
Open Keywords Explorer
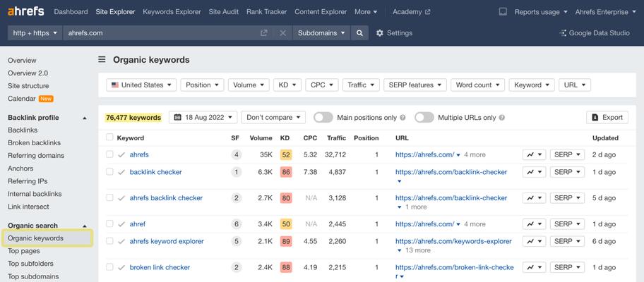[172, 12]
